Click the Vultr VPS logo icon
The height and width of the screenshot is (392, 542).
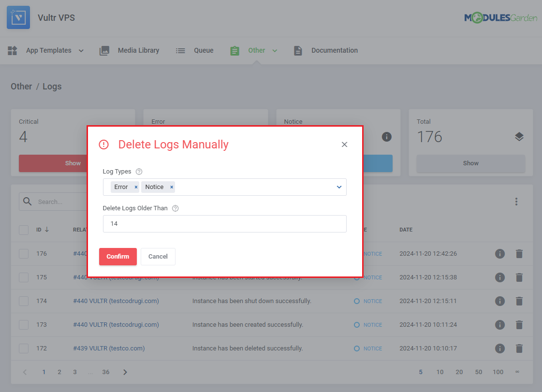18,17
